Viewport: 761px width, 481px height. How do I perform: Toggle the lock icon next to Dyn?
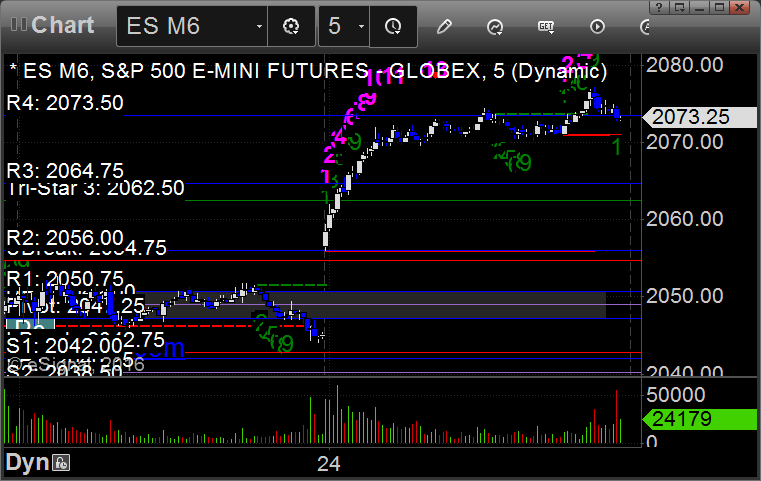coord(62,463)
